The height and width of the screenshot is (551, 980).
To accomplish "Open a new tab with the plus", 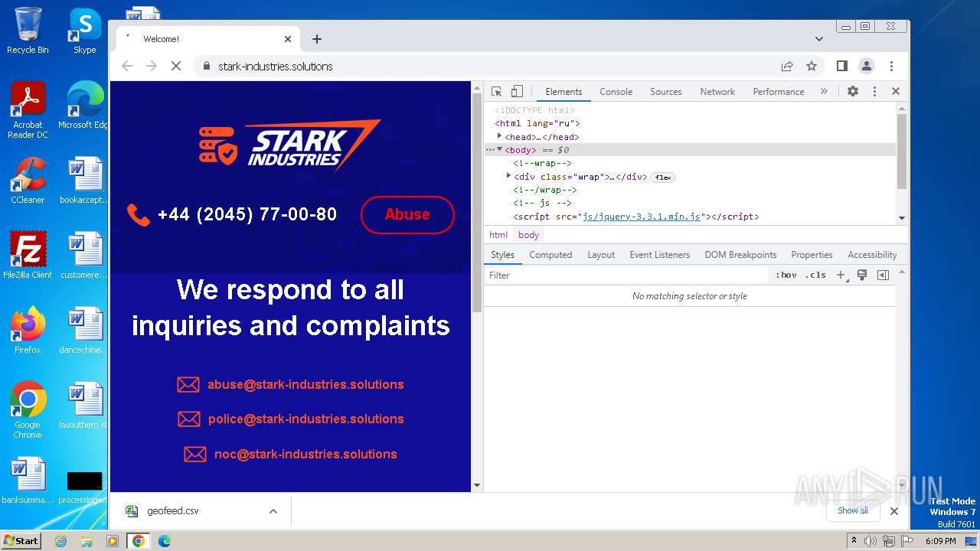I will pyautogui.click(x=317, y=39).
